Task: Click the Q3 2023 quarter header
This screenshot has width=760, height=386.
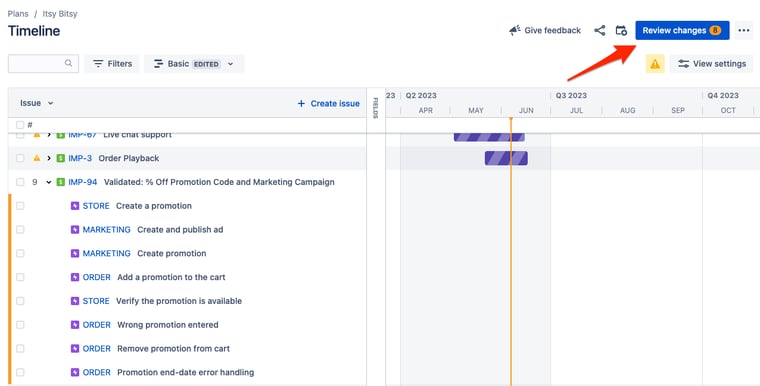Action: 571,96
